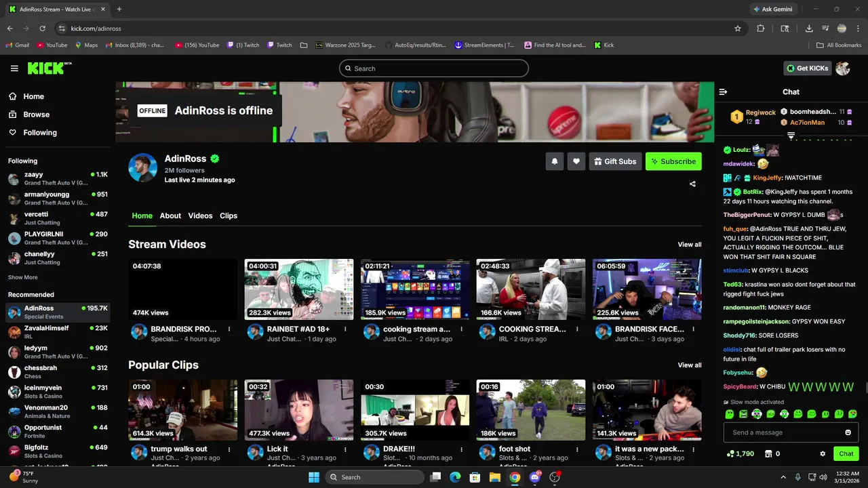
Task: Click KingJeffy username in chat
Action: point(767,178)
